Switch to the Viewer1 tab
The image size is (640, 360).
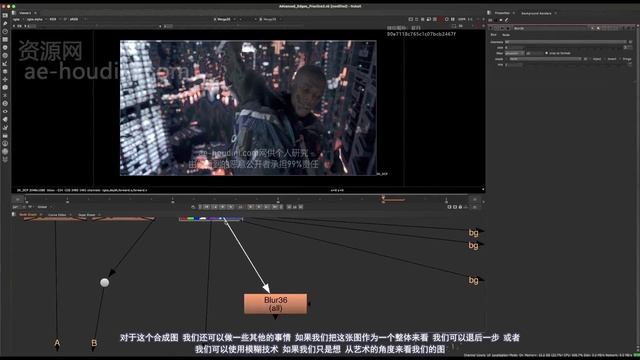25,13
